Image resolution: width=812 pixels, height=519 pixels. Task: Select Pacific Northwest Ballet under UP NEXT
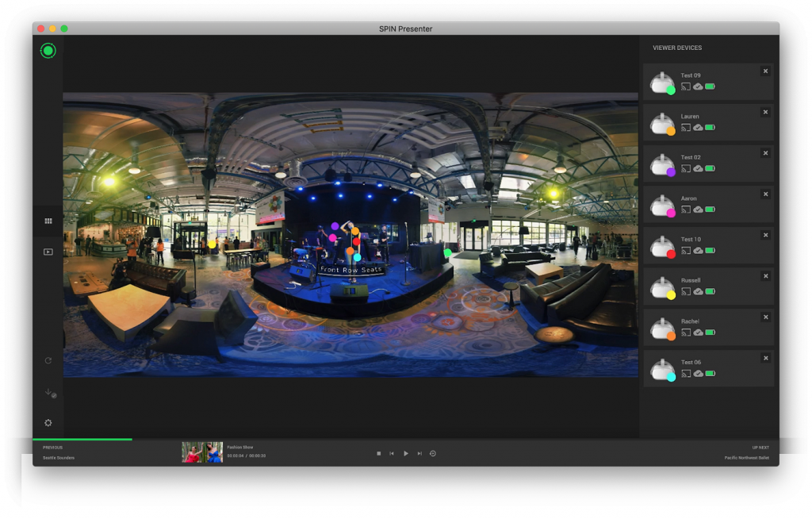tap(745, 458)
